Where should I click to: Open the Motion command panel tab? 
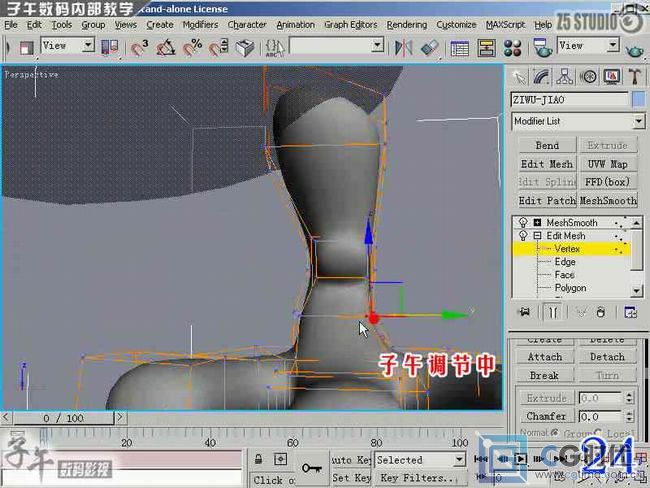(x=588, y=77)
